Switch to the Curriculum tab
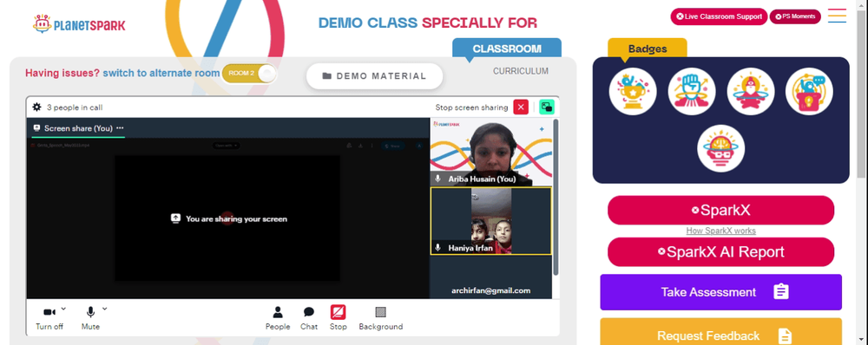868x345 pixels. click(x=520, y=71)
